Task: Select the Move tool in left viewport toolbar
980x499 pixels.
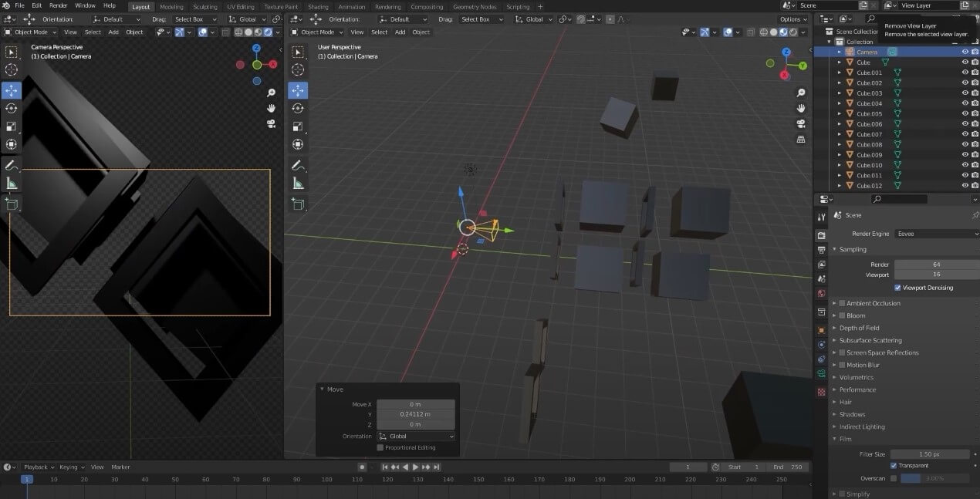Action: [x=11, y=89]
